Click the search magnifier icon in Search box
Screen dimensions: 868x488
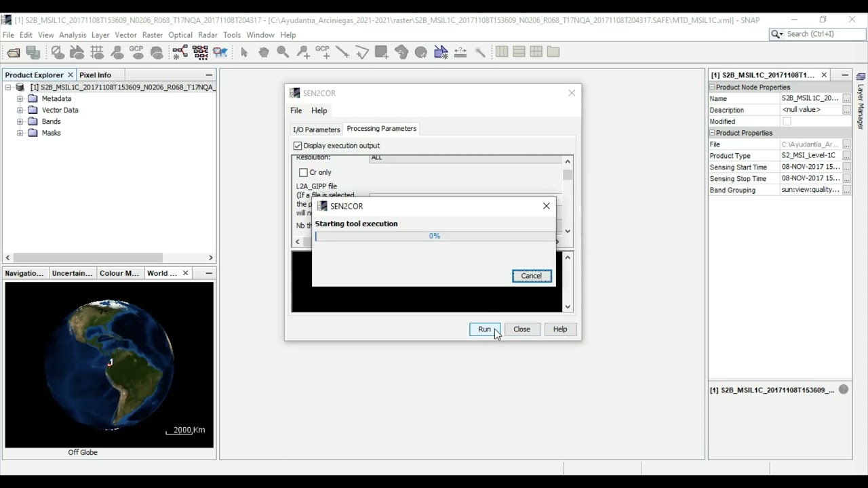click(777, 34)
